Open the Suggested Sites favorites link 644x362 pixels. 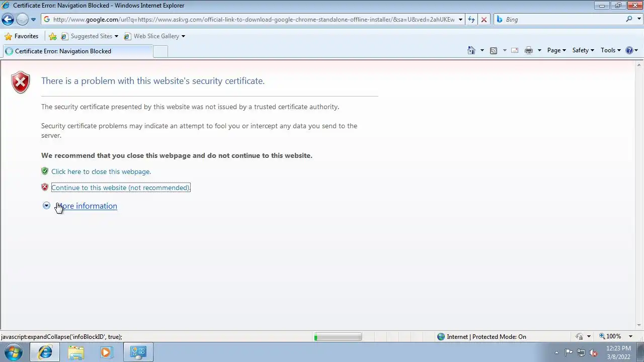(90, 36)
